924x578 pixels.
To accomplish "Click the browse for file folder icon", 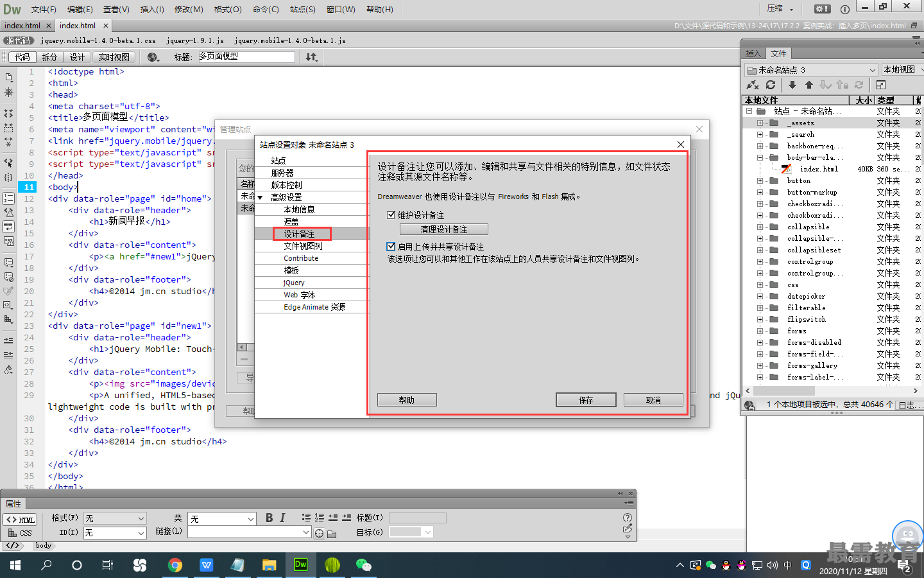I will pyautogui.click(x=332, y=533).
